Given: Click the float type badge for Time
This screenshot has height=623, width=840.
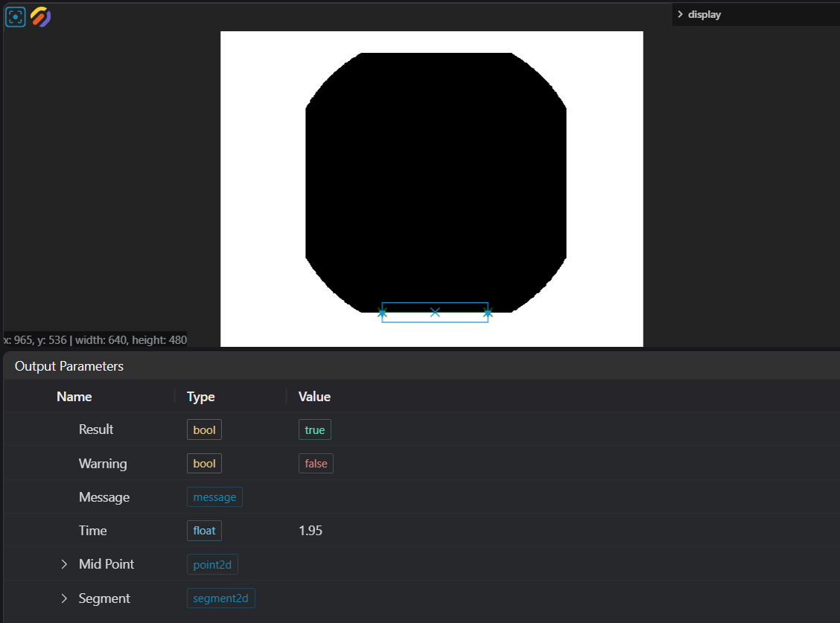Looking at the screenshot, I should [x=204, y=531].
